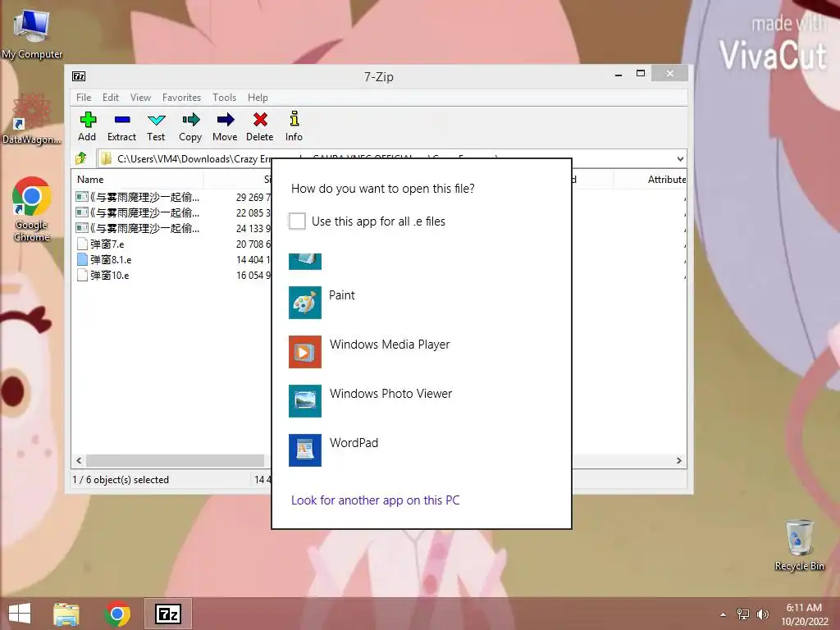Click 'Look for another app on this PC'
This screenshot has width=840, height=630.
click(x=376, y=500)
